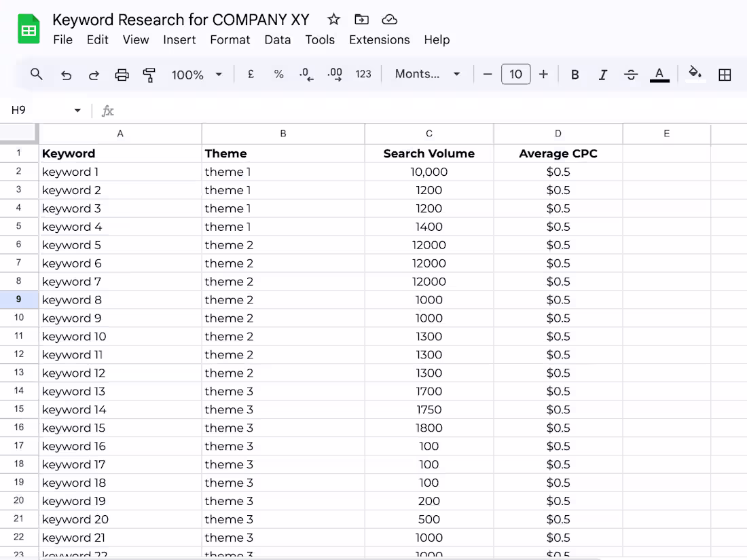This screenshot has width=747, height=560.
Task: Open the Extensions menu
Action: [379, 40]
